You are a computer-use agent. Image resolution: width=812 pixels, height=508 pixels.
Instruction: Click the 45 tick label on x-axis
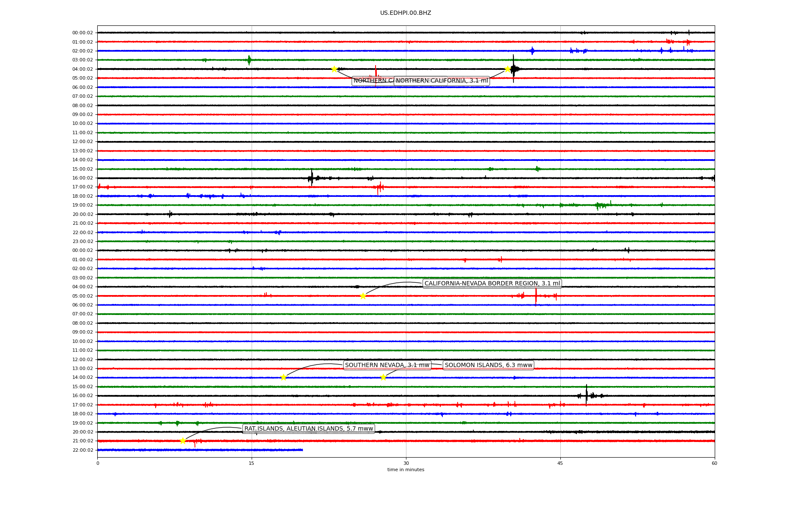pos(560,463)
